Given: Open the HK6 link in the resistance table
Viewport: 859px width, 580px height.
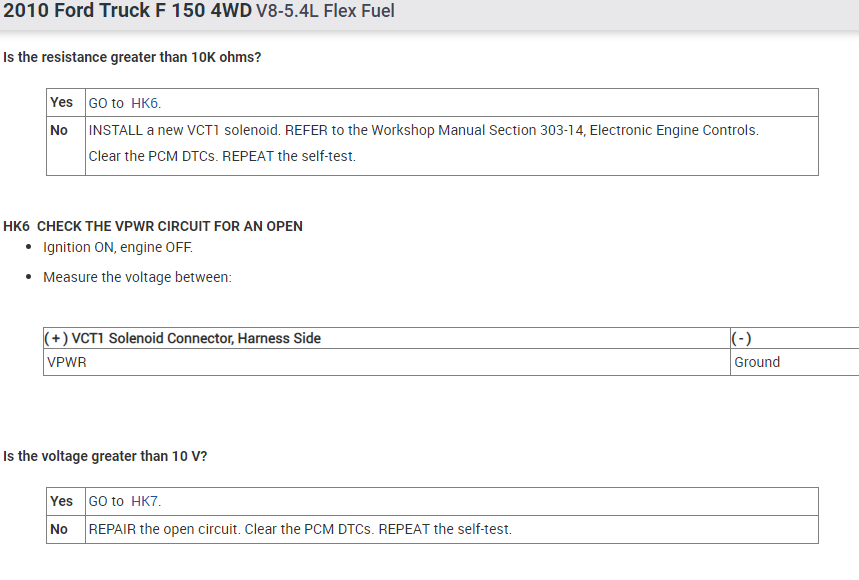Looking at the screenshot, I should pos(145,103).
